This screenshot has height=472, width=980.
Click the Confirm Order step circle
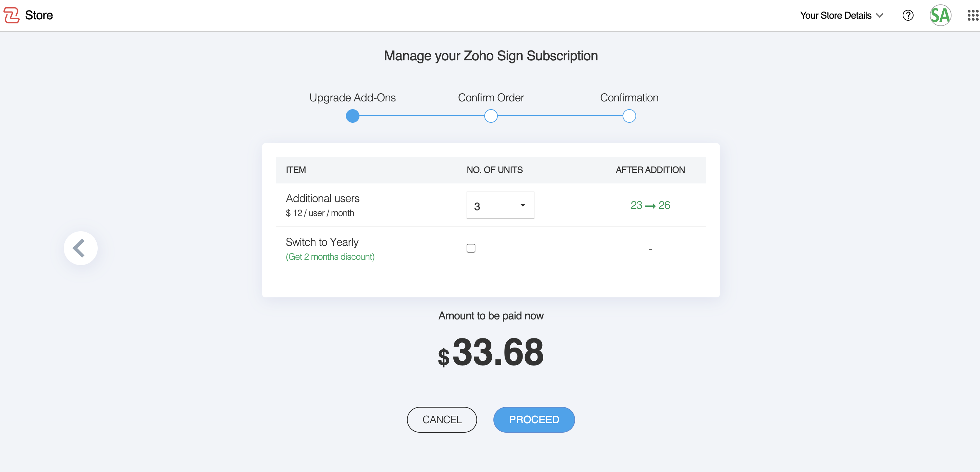click(491, 116)
